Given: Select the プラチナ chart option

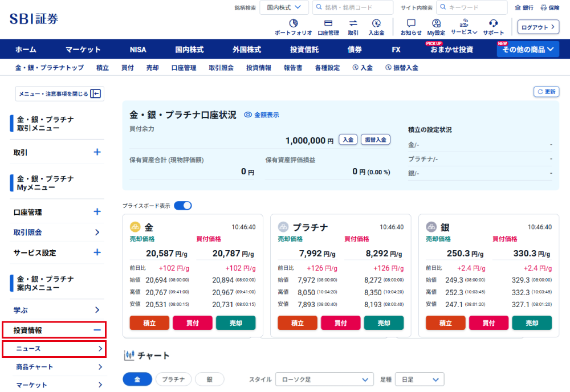Looking at the screenshot, I should pyautogui.click(x=173, y=379).
